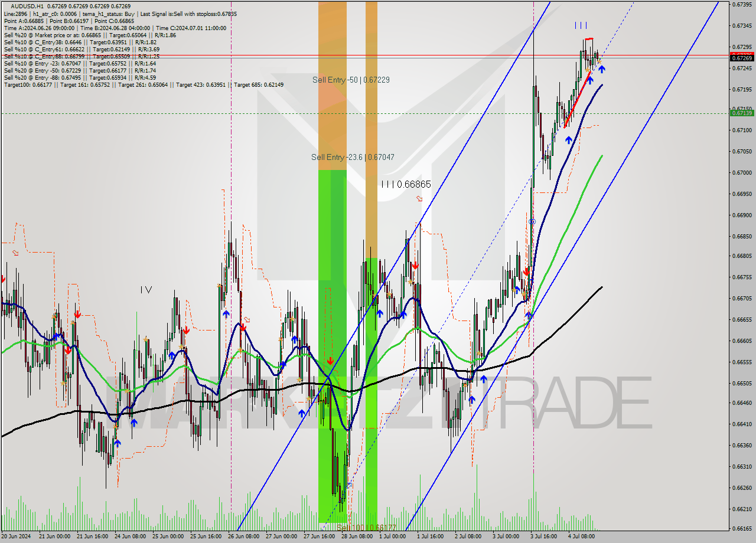This screenshot has width=756, height=543.
Task: Click the '4 Jul 08:00' time label
Action: pos(582,537)
